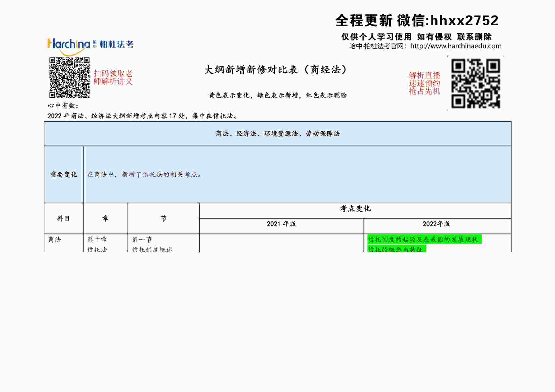Image resolution: width=555 pixels, height=392 pixels.
Task: Click the 柏杜法考 brand text by the logo
Action: point(116,44)
